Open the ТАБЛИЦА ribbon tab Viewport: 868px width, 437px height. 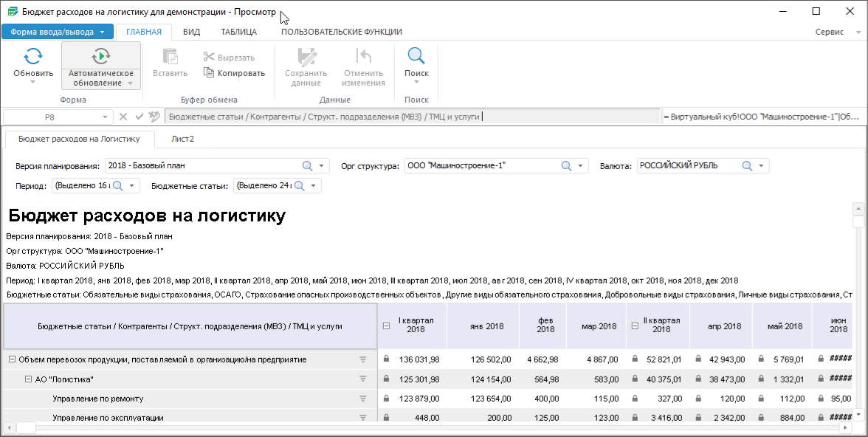click(238, 32)
